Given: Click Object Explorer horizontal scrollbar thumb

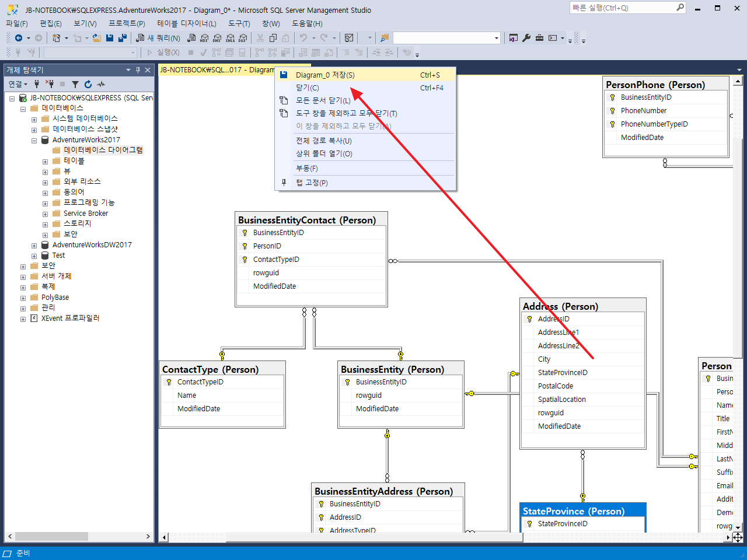Looking at the screenshot, I should point(51,536).
